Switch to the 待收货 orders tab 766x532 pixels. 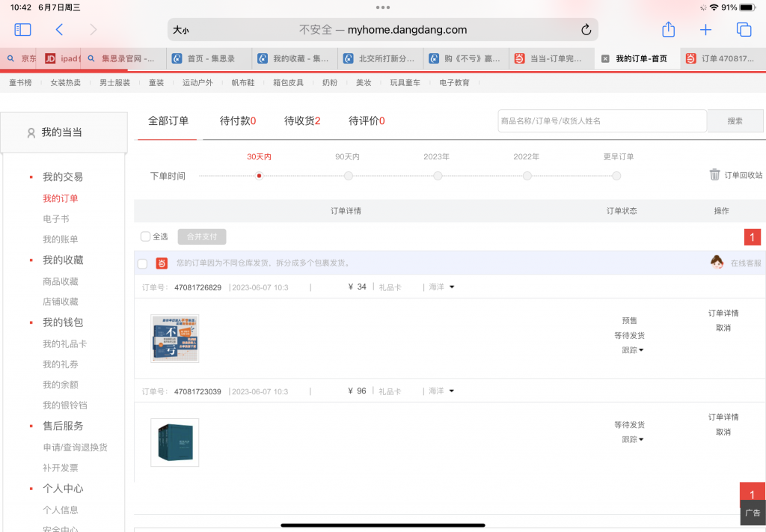[302, 120]
